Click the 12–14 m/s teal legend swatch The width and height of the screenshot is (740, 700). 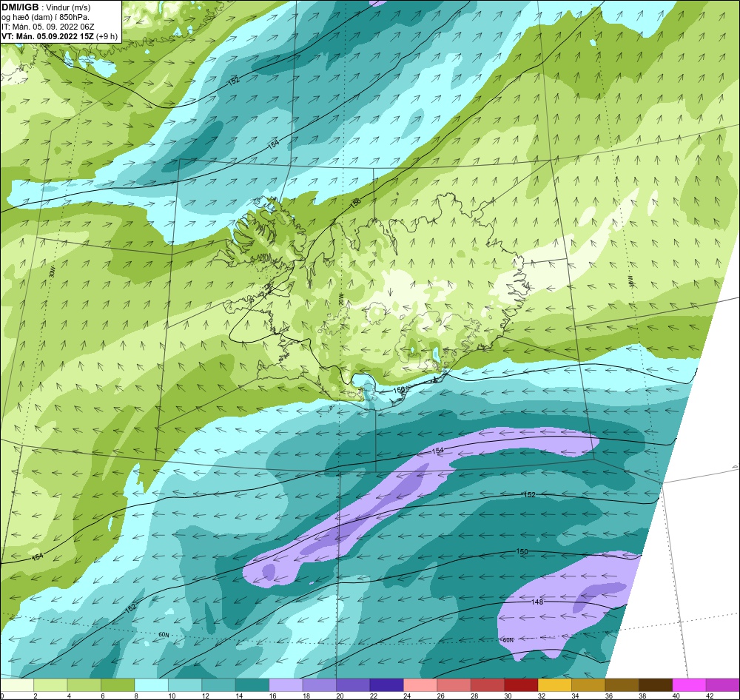pos(218,685)
